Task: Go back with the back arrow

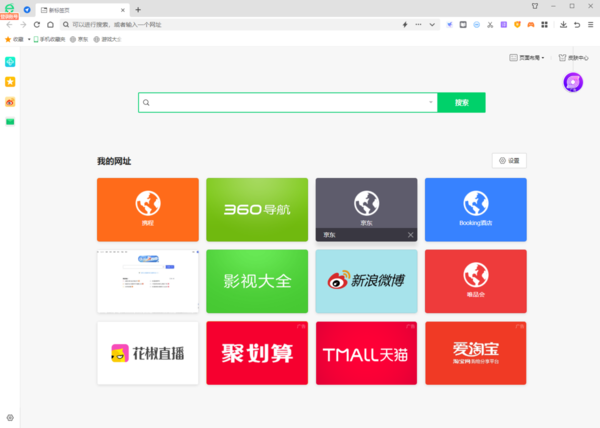Action: 10,24
